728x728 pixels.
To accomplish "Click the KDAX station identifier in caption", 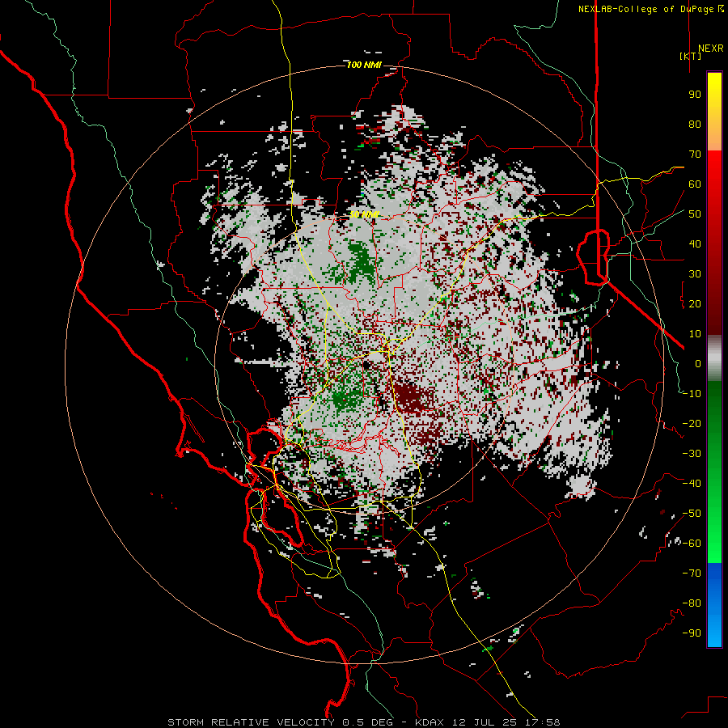I will [x=430, y=722].
